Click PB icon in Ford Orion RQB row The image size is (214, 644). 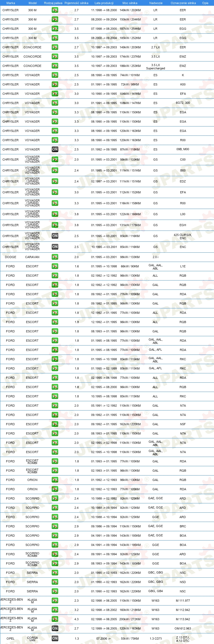pos(55,480)
